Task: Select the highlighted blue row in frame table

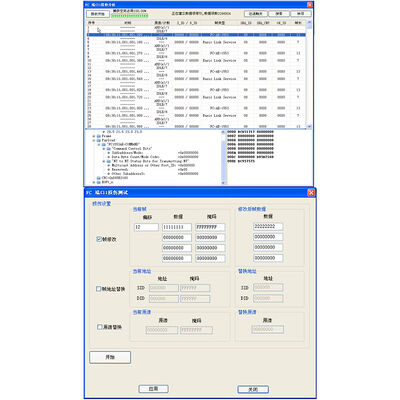Action: click(196, 35)
